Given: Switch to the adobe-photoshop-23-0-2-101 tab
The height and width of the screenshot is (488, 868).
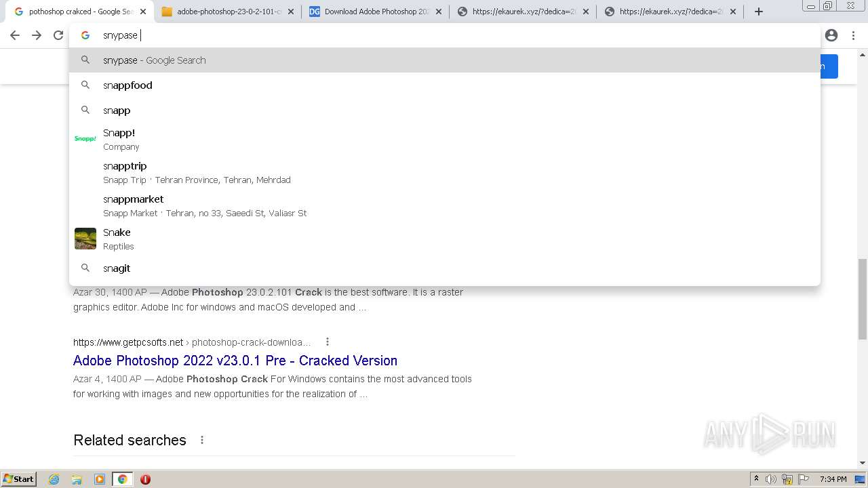Looking at the screenshot, I should [227, 12].
